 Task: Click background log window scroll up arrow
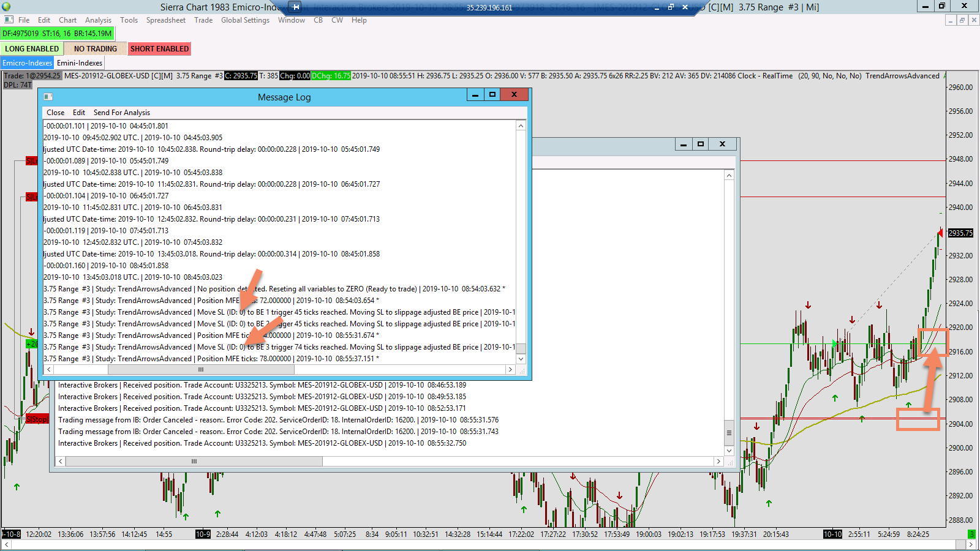pos(729,176)
